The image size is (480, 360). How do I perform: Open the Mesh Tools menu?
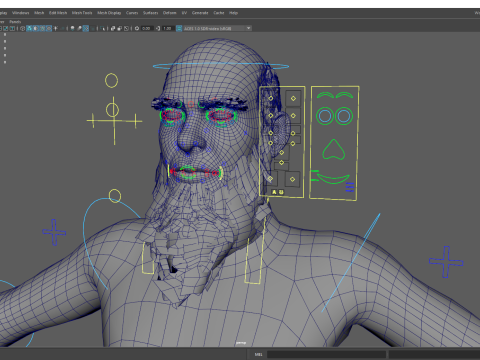point(82,13)
